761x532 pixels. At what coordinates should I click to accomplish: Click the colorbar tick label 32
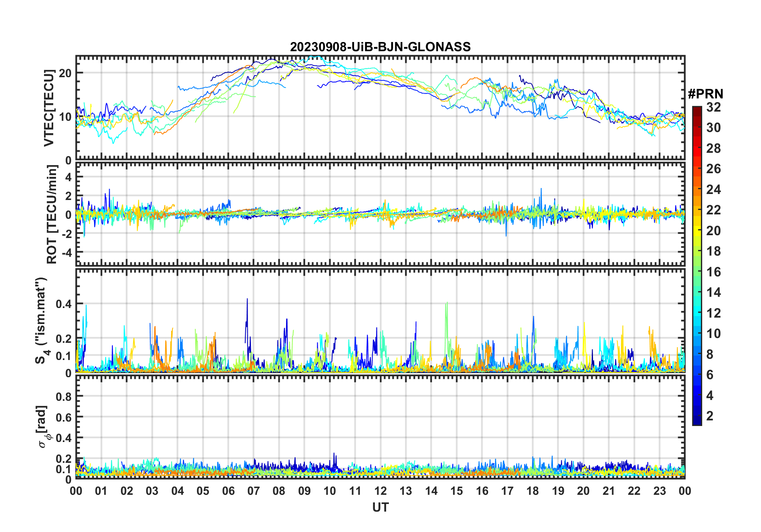713,107
